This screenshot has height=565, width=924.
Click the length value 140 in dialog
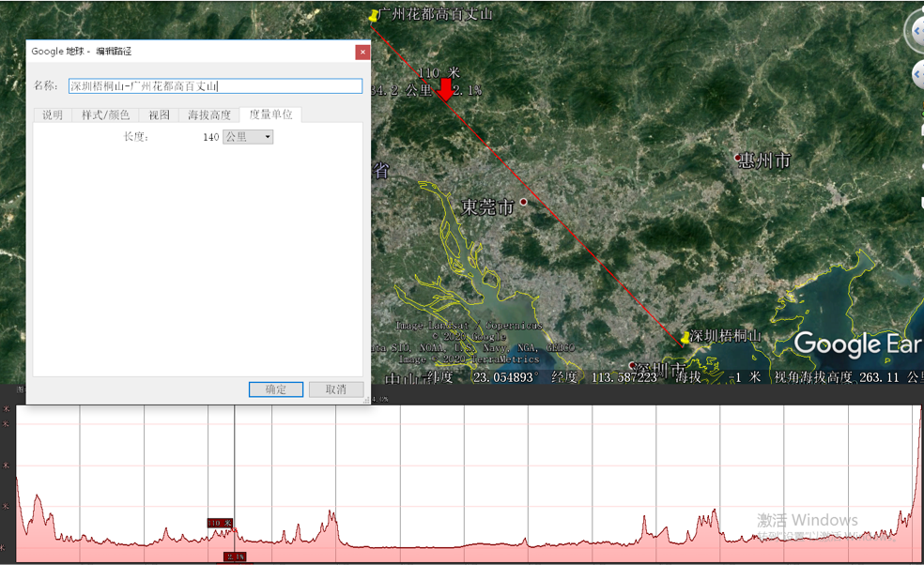pos(211,137)
